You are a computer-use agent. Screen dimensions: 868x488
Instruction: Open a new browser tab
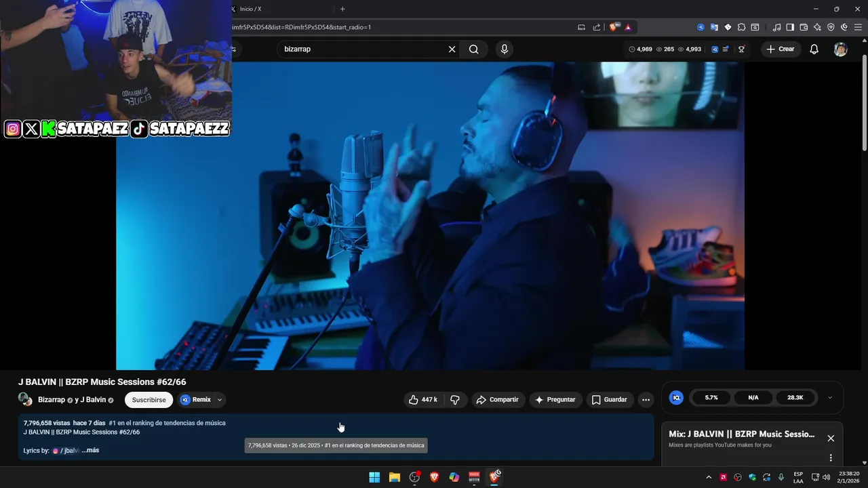coord(342,9)
